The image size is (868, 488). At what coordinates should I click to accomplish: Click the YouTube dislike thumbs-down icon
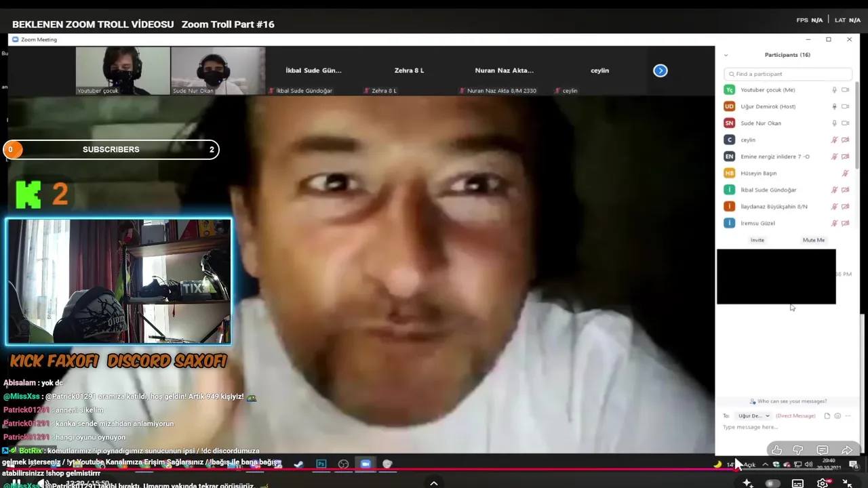[798, 450]
